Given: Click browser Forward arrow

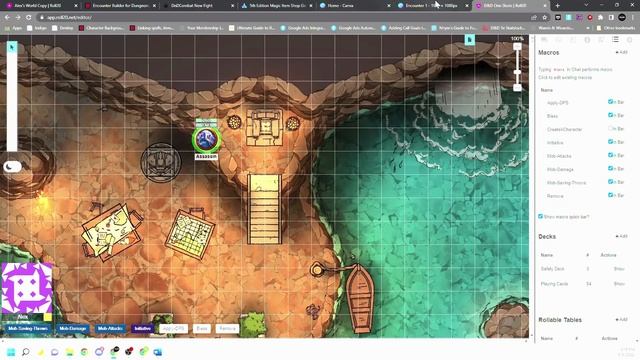Looking at the screenshot, I should (x=18, y=18).
